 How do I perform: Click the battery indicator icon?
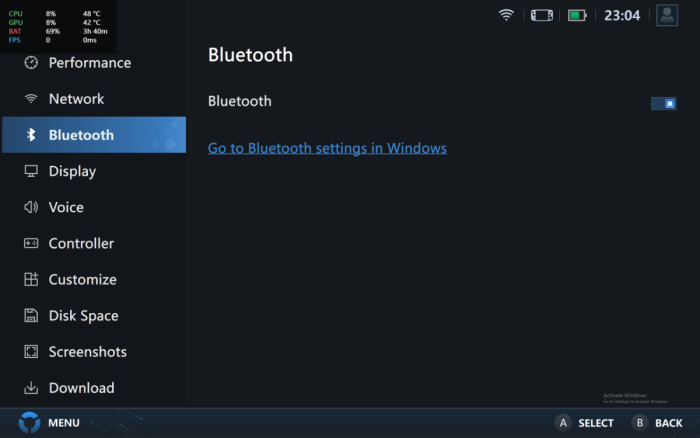click(577, 15)
